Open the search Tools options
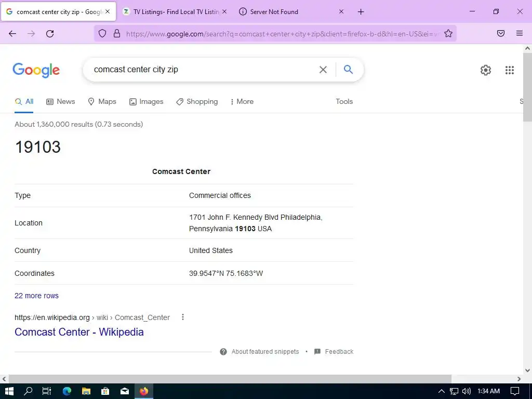532x399 pixels. (x=344, y=101)
